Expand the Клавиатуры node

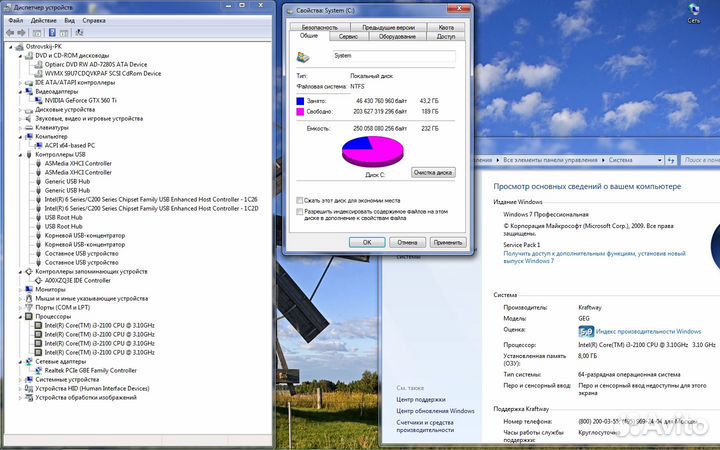point(20,128)
